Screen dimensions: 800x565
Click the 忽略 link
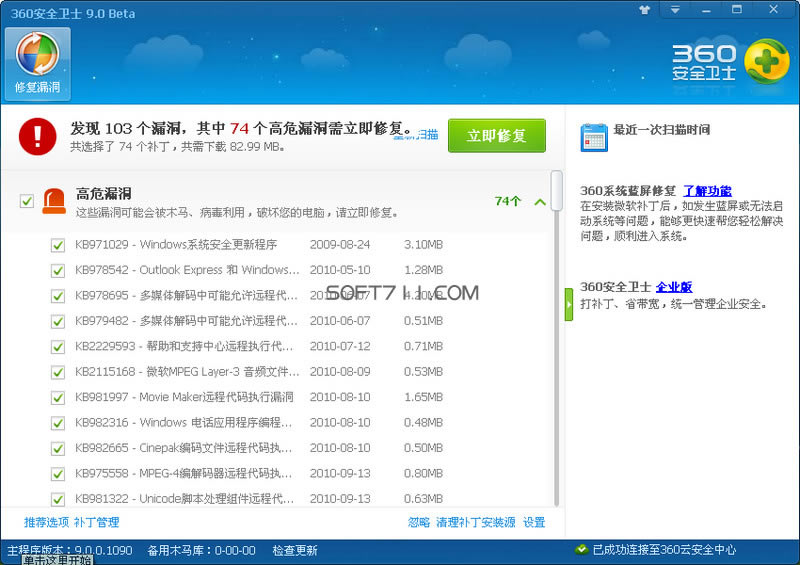coord(419,522)
